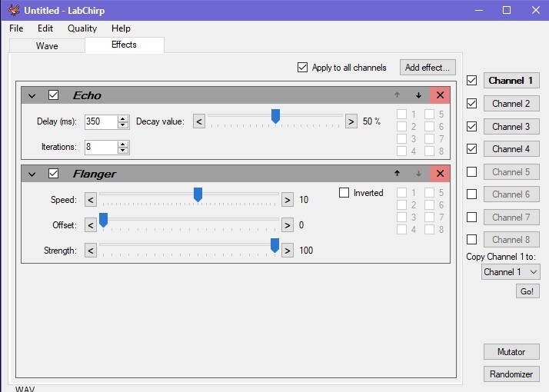Select the Channel 5 button

(511, 172)
